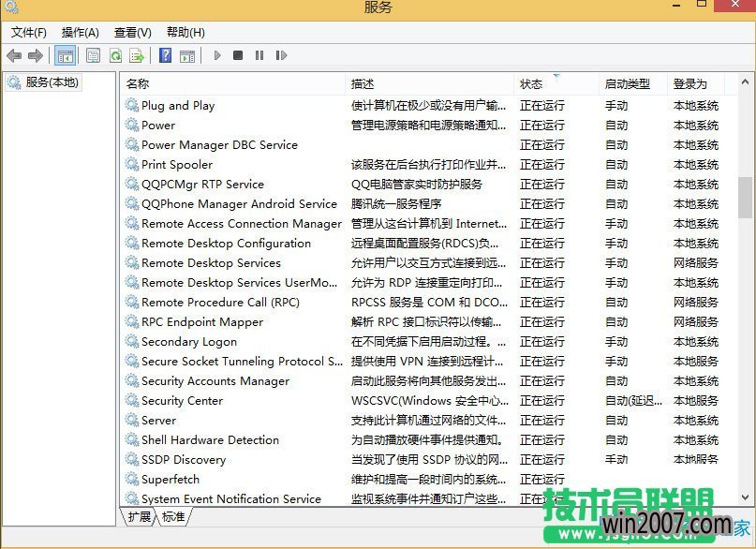
Task: Select Security Accounts Manager service
Action: [x=429, y=380]
